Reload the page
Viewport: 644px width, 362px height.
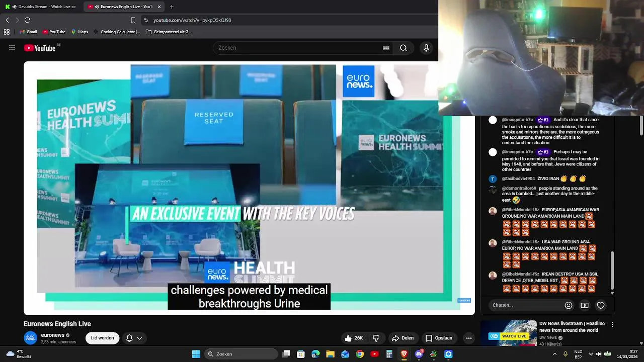click(x=28, y=20)
